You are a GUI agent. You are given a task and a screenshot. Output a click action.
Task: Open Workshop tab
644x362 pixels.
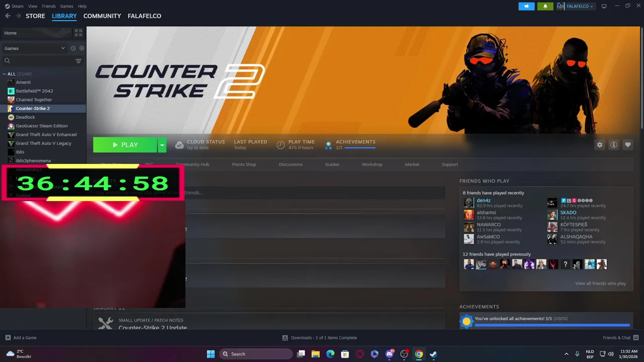point(372,164)
